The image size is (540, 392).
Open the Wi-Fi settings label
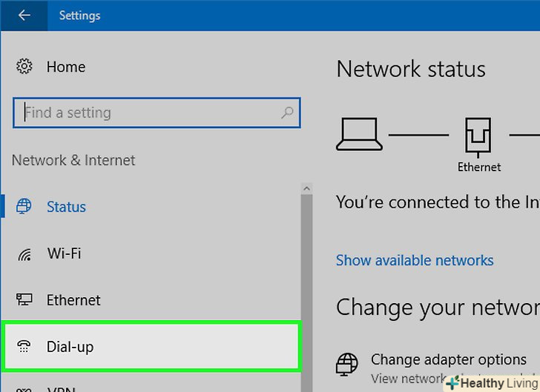[65, 253]
